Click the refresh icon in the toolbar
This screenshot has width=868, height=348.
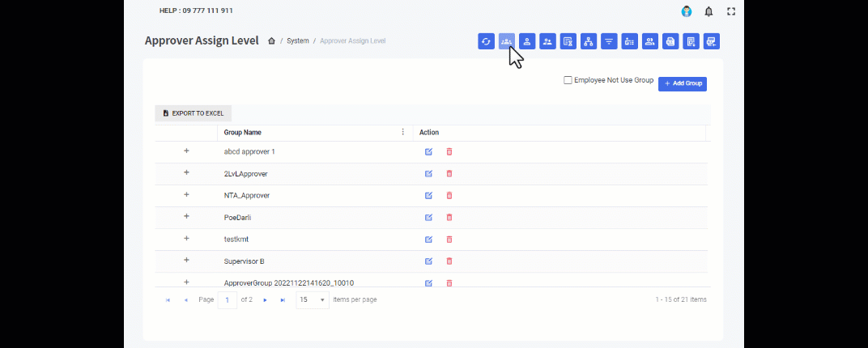point(486,41)
